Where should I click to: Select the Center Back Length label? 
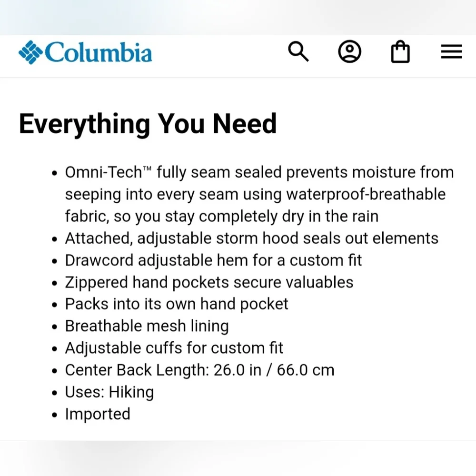tap(137, 370)
